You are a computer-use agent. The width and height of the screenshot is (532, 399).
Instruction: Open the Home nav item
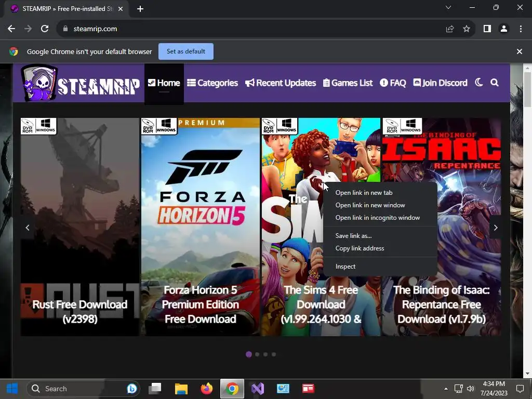coord(164,83)
